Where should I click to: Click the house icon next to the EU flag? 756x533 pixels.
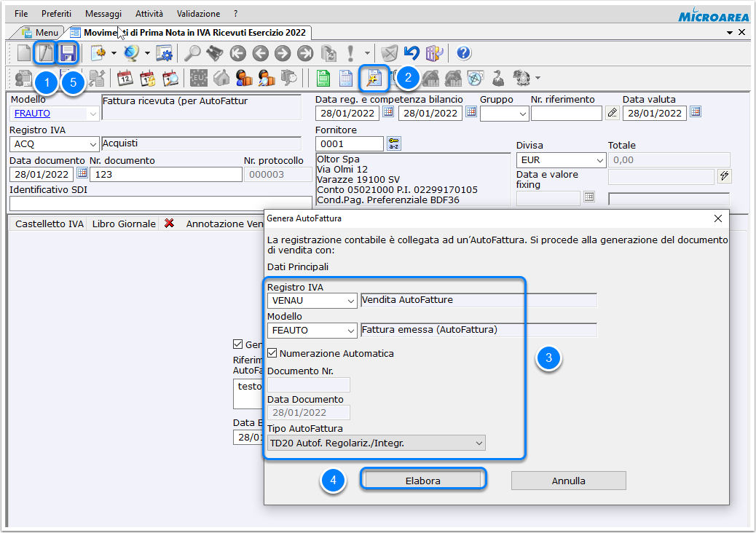[x=221, y=78]
